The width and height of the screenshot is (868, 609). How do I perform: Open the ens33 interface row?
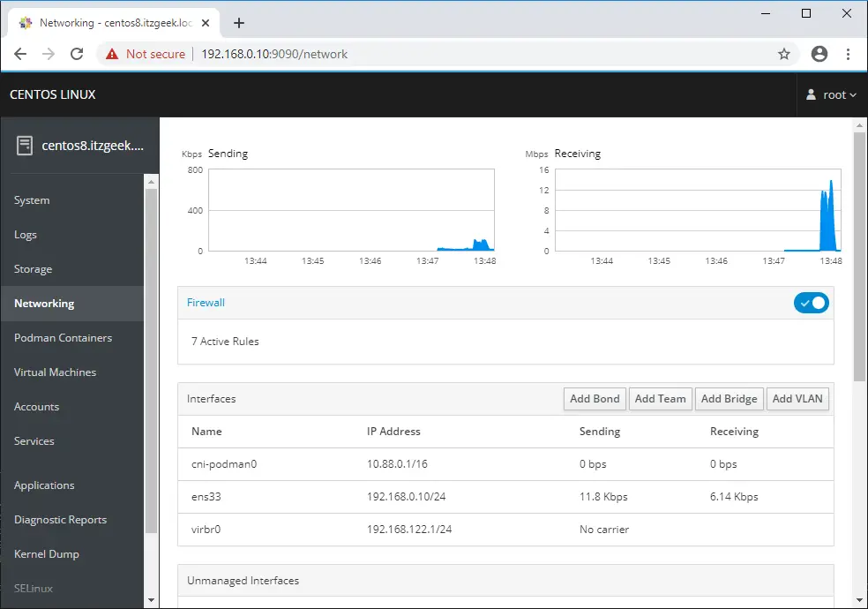[505, 497]
